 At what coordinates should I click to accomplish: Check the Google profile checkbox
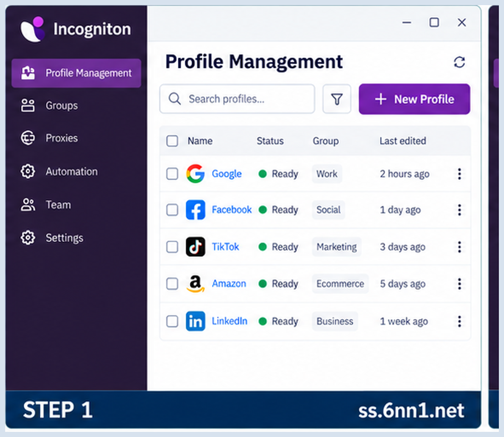tap(172, 174)
